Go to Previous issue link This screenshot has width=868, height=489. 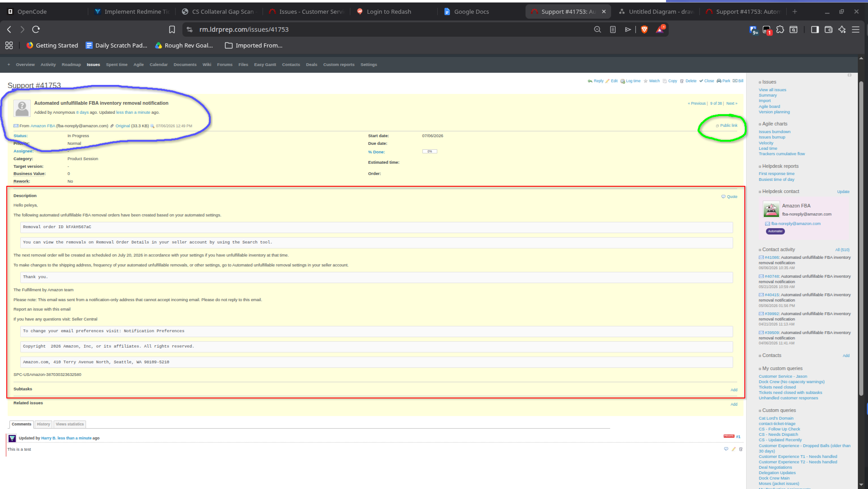696,103
